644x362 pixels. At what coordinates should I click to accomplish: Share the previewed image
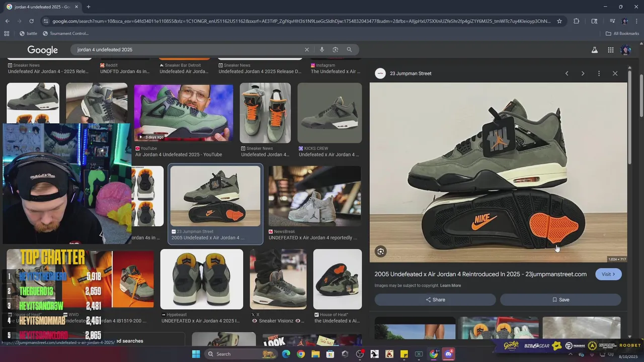pyautogui.click(x=435, y=300)
